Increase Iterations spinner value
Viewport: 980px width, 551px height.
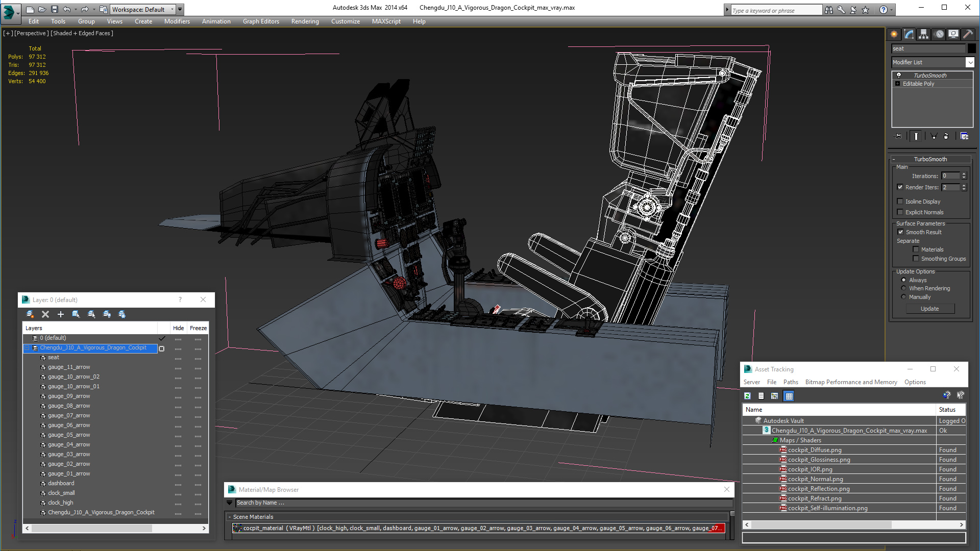(964, 174)
